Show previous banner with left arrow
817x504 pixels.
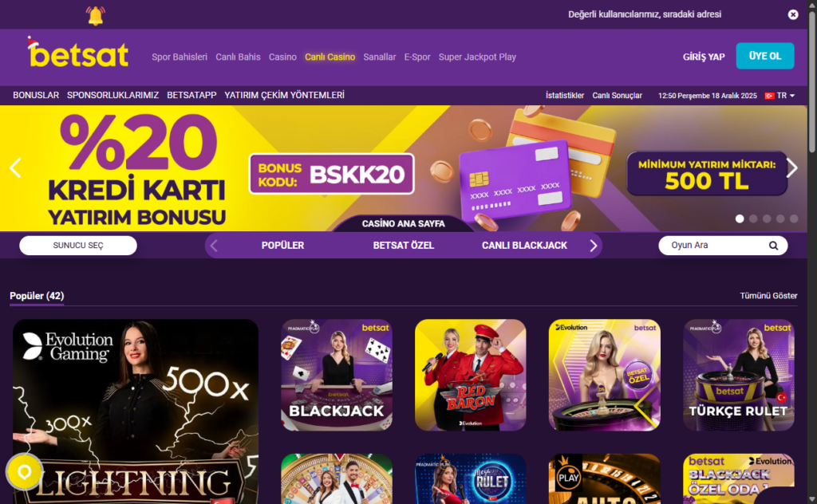[x=16, y=167]
